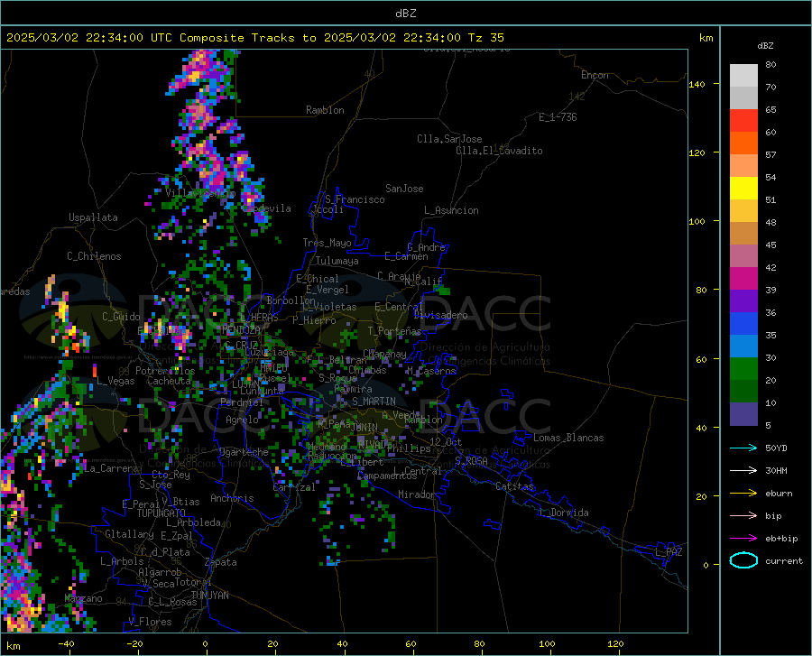The width and height of the screenshot is (812, 656).
Task: Click the cyan 50YD arrow in legend
Action: 743,448
